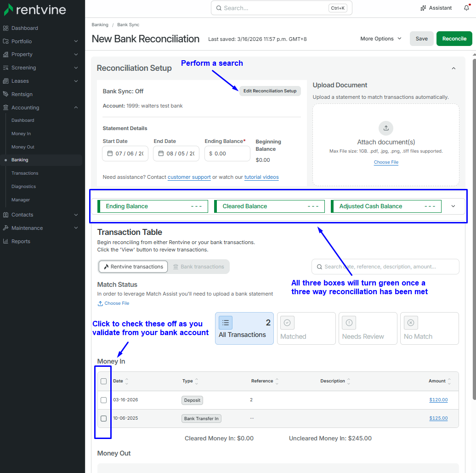476x473 pixels.
Task: Sort Money In by Reference column
Action: [x=277, y=381]
